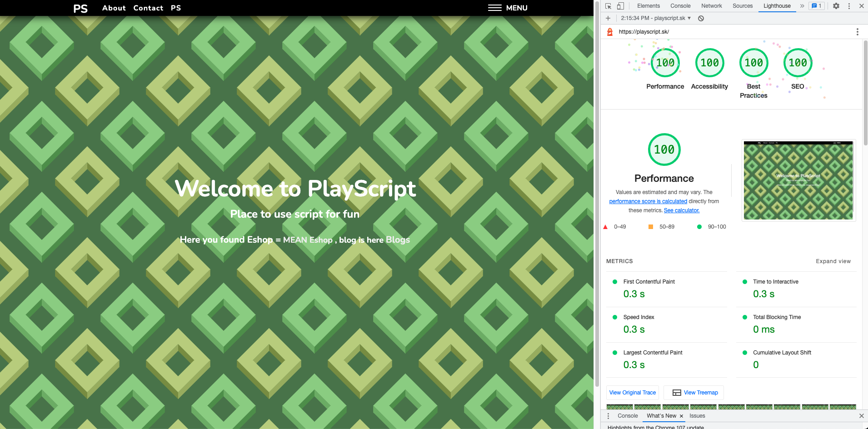This screenshot has height=429, width=868.
Task: Switch to the Console tab
Action: [680, 6]
